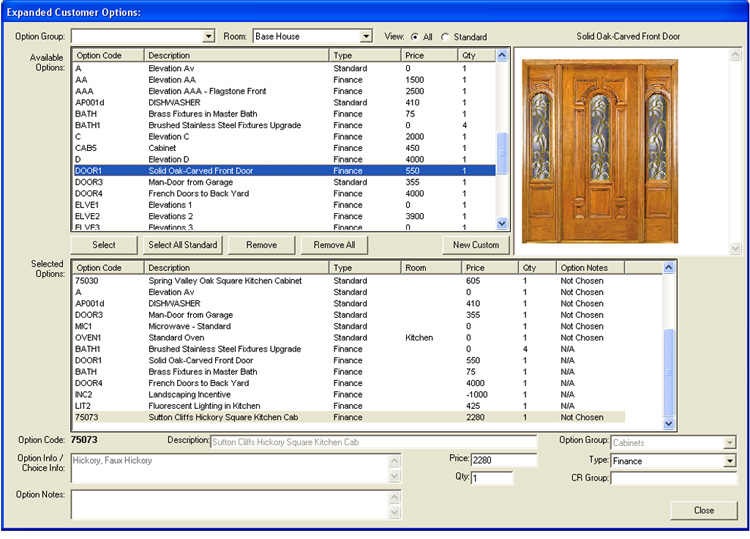Select DOOR4 French Doors row in Available Options
This screenshot has height=539, width=750.
coord(284,194)
